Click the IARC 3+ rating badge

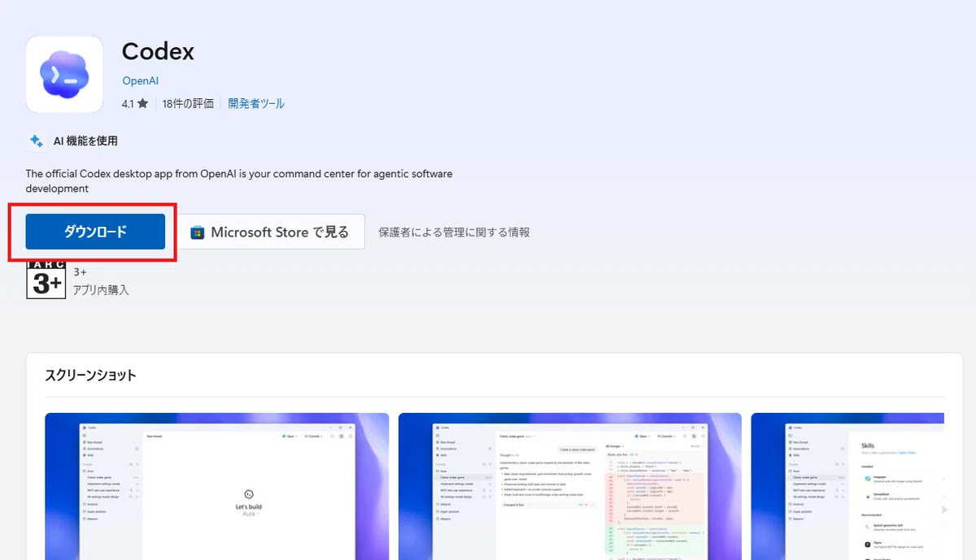[x=46, y=280]
